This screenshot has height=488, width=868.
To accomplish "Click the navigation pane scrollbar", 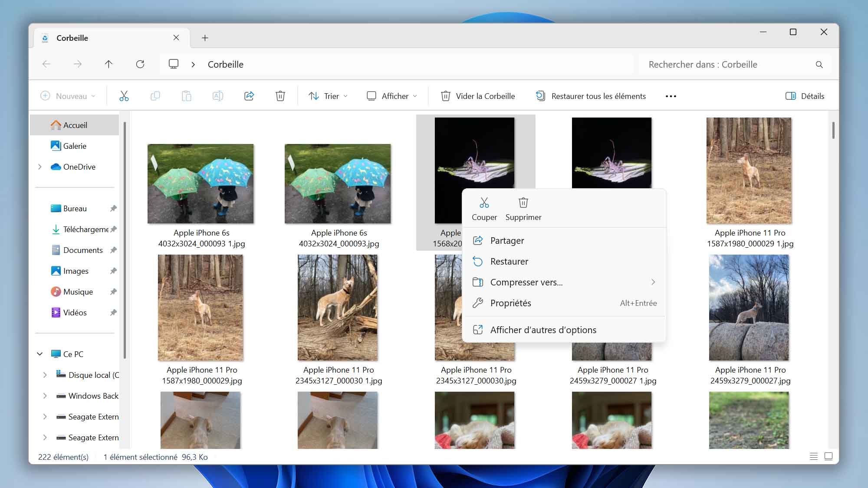I will click(125, 240).
